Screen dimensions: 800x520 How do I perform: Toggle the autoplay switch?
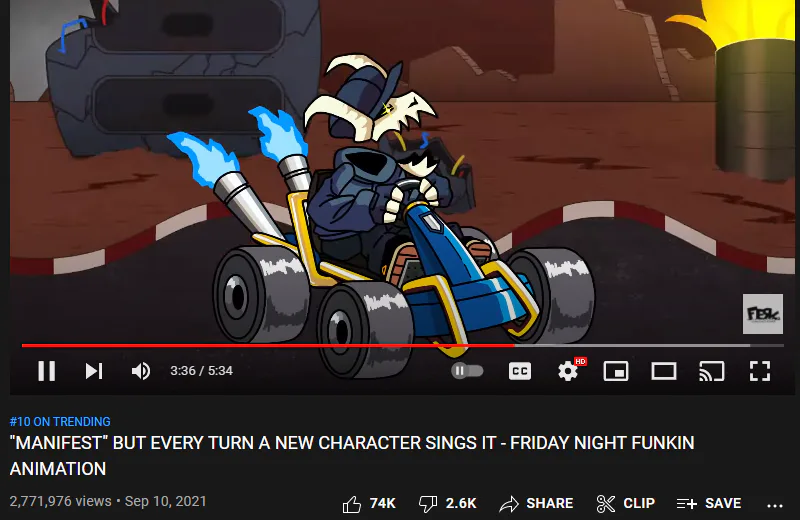[x=467, y=370]
